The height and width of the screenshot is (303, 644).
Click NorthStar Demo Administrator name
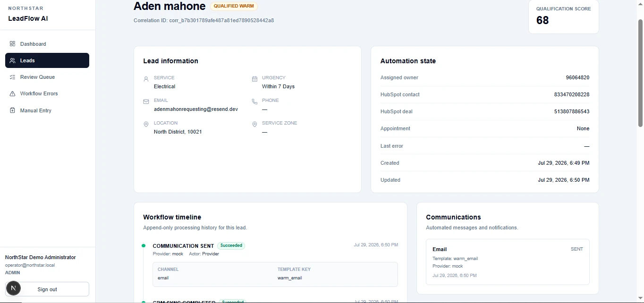pos(40,257)
